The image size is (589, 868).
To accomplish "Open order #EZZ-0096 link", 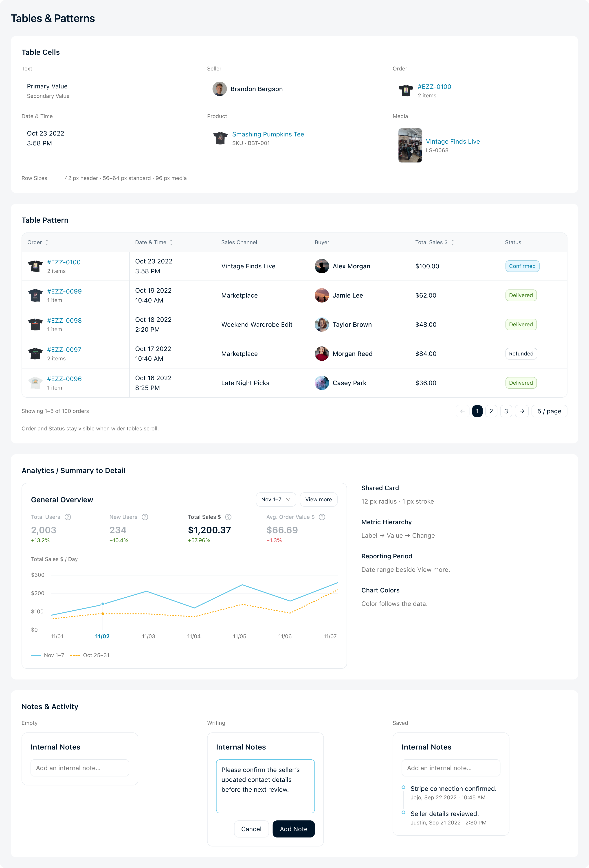I will [x=64, y=379].
